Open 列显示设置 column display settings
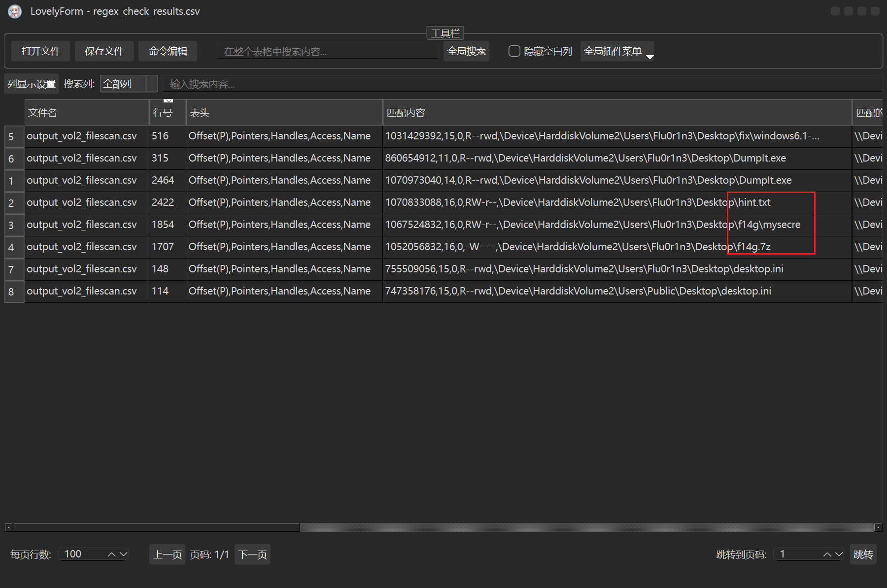 pyautogui.click(x=32, y=84)
